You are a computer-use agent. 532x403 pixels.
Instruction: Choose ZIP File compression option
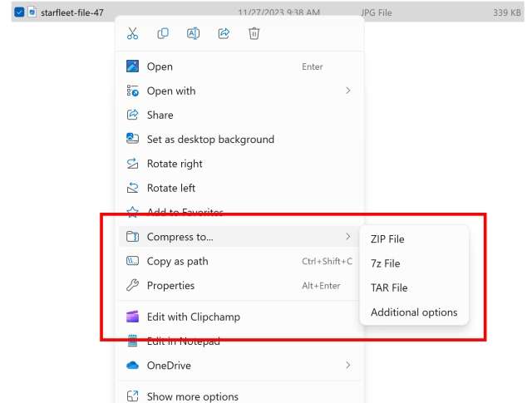tap(387, 239)
